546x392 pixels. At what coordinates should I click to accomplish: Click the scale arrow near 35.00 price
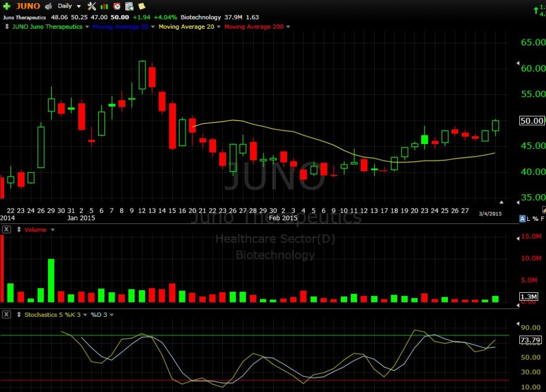click(518, 203)
